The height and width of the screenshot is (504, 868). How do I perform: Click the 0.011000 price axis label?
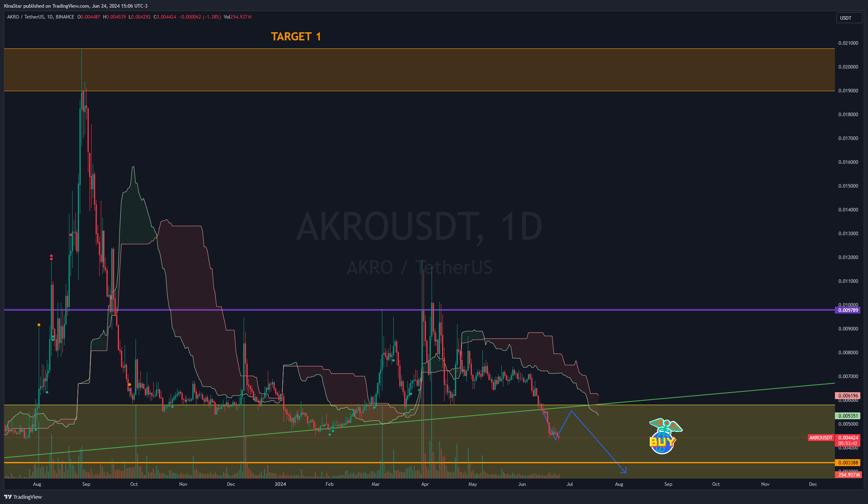(x=848, y=281)
